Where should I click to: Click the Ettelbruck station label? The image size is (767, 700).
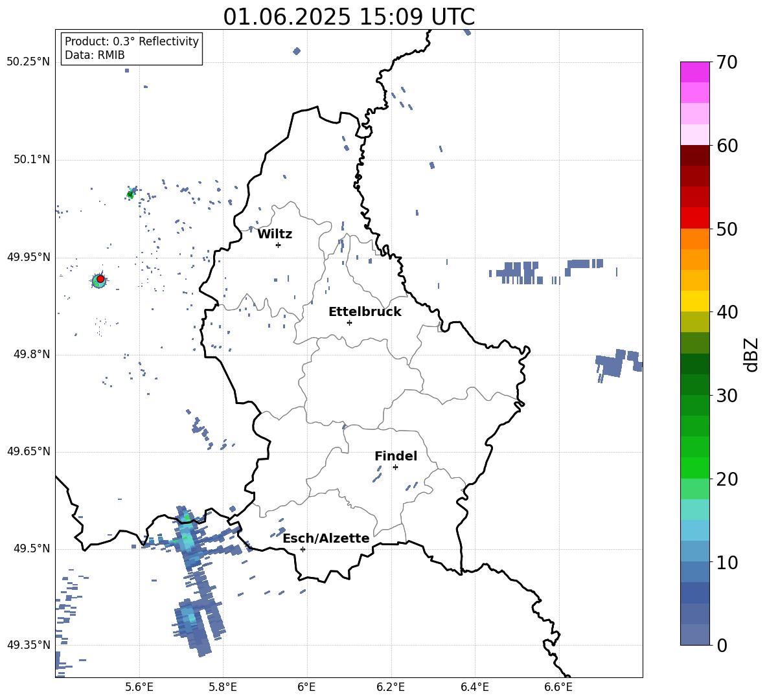click(x=365, y=312)
